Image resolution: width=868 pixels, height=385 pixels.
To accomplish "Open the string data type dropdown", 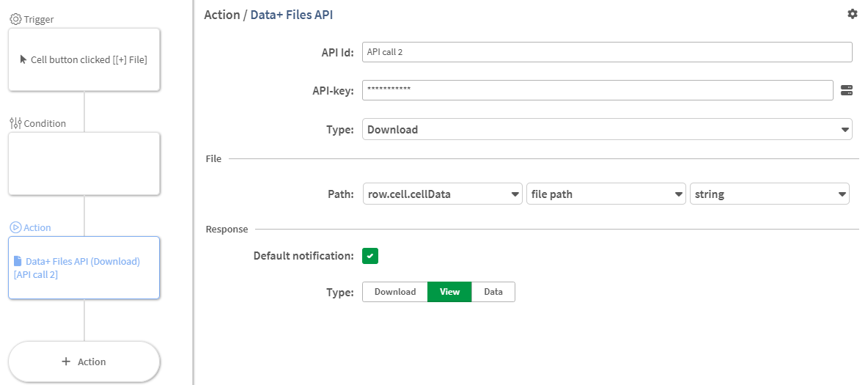I will coord(769,194).
